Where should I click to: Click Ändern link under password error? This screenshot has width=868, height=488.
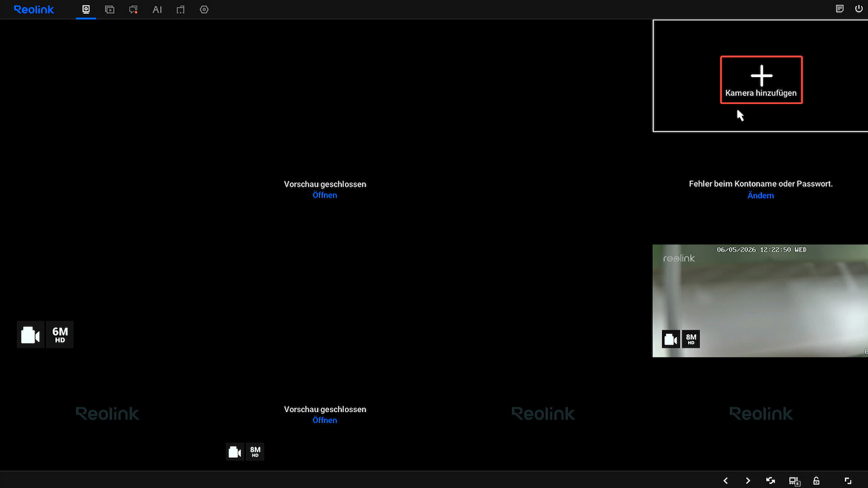(761, 196)
